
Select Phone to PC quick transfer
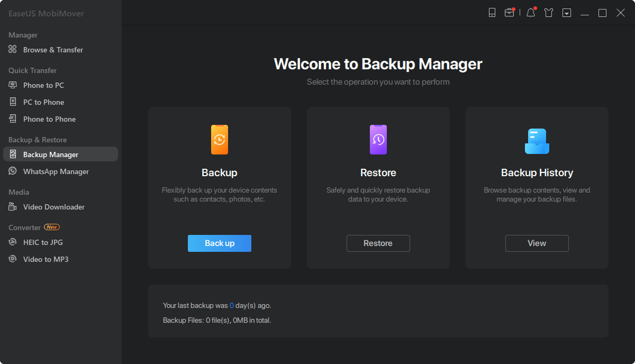(43, 85)
